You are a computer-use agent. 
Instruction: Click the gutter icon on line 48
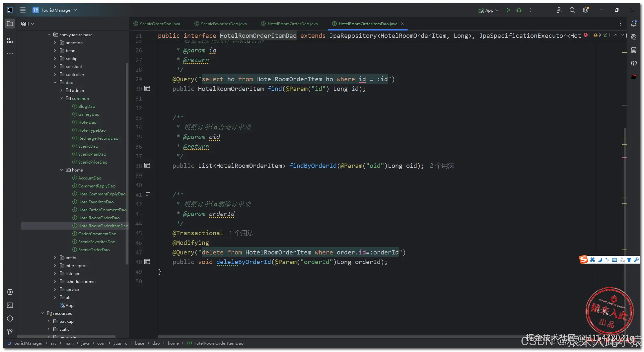point(147,262)
